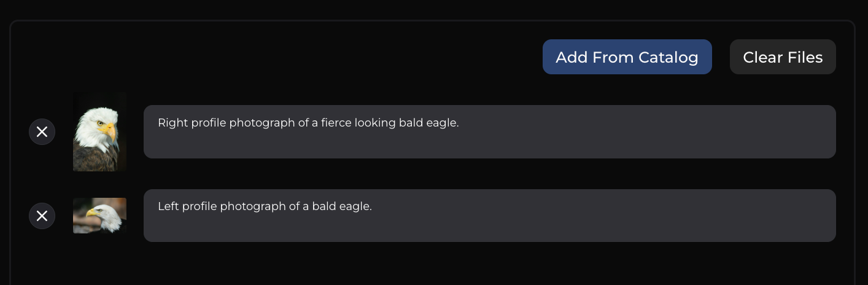Select the right profile bald eagle thumbnail
Image resolution: width=868 pixels, height=285 pixels.
(x=99, y=131)
